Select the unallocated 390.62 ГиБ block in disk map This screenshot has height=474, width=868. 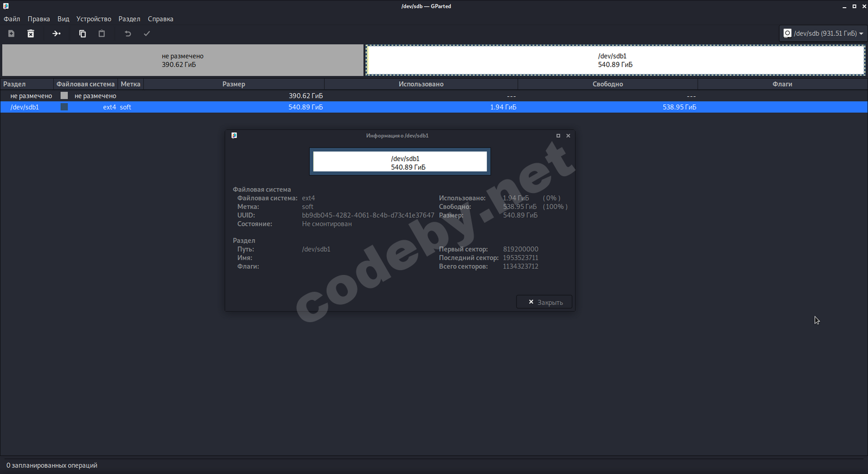tap(183, 60)
